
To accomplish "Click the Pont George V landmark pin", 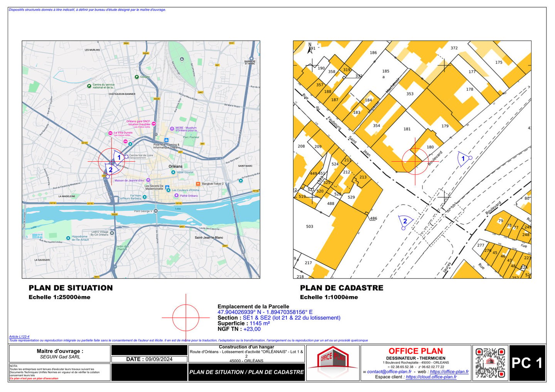I will tap(155, 211).
